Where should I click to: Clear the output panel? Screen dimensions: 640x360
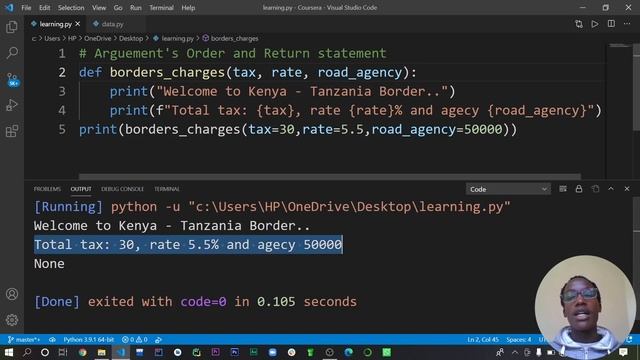[563, 189]
